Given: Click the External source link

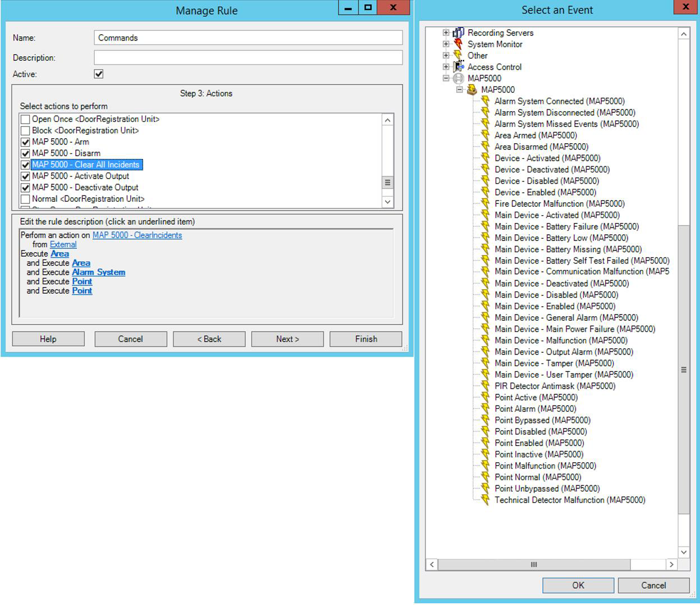Looking at the screenshot, I should 63,244.
